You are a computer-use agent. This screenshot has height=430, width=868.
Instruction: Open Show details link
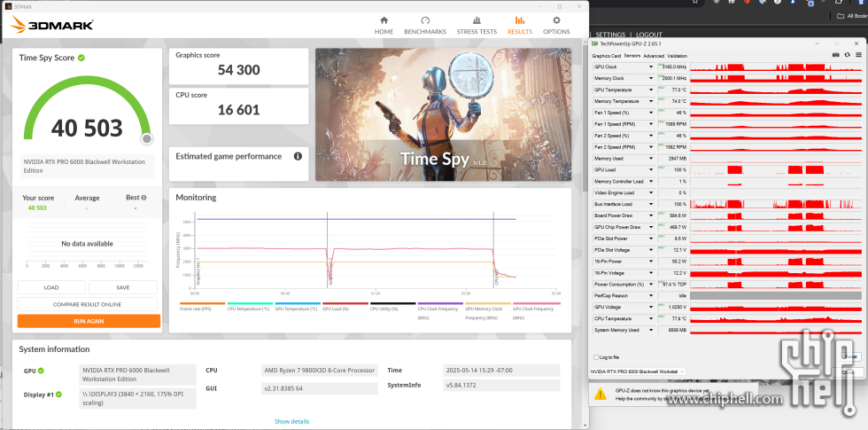291,422
